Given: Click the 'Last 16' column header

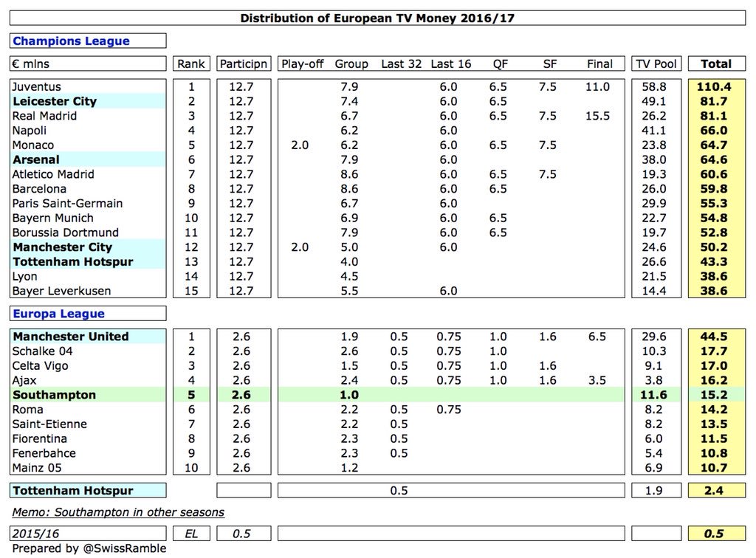Looking at the screenshot, I should [x=451, y=63].
